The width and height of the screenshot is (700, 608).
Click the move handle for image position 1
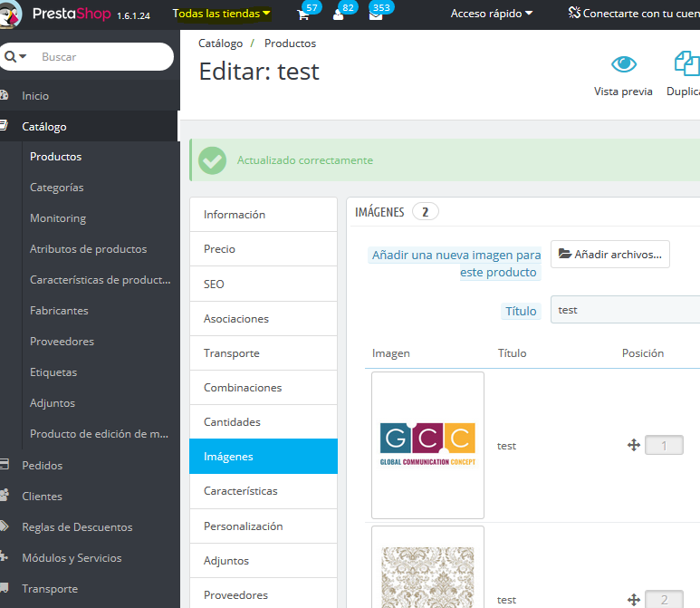click(634, 445)
